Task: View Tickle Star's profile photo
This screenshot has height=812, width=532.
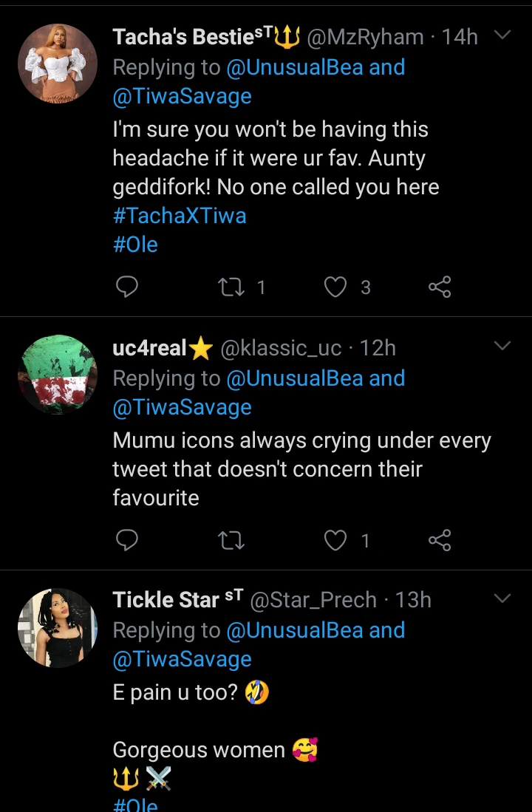Action: tap(58, 628)
